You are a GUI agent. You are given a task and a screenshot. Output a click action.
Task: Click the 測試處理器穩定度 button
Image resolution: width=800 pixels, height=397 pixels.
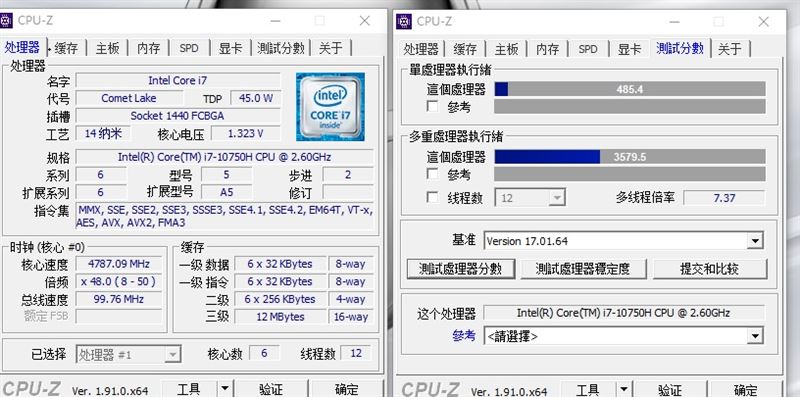tap(583, 269)
